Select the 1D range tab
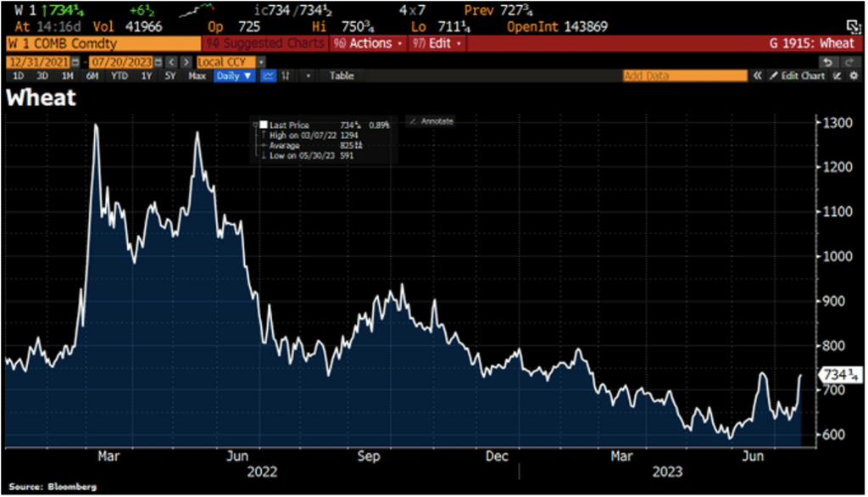Image resolution: width=868 pixels, height=497 pixels. [x=19, y=76]
